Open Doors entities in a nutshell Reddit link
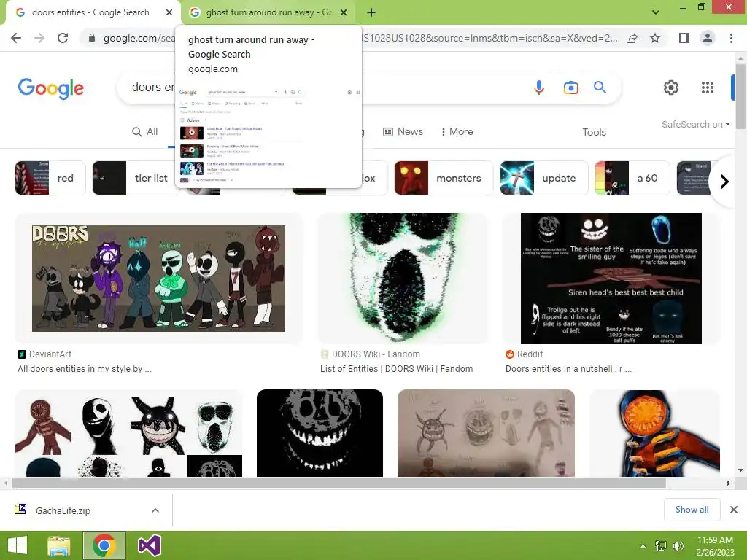Image resolution: width=747 pixels, height=560 pixels. 568,369
